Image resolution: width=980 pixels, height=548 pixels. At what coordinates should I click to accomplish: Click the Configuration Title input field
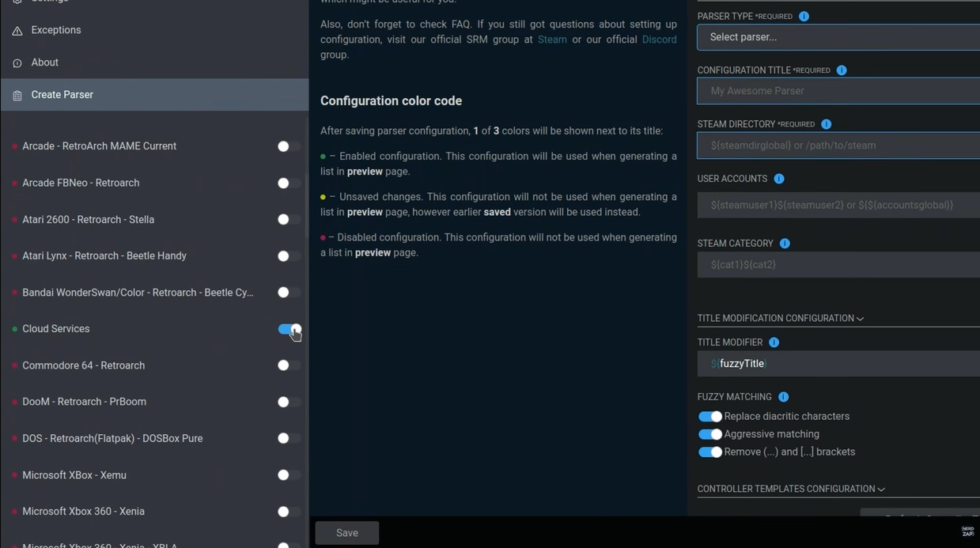click(x=838, y=91)
